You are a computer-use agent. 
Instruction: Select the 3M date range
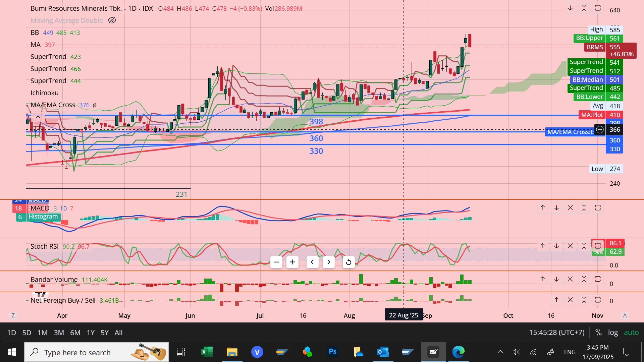click(59, 333)
